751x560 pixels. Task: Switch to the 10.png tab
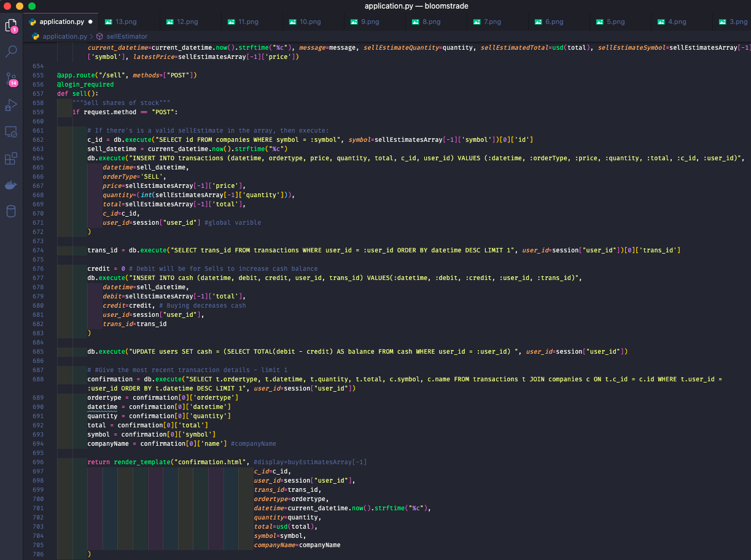point(313,21)
